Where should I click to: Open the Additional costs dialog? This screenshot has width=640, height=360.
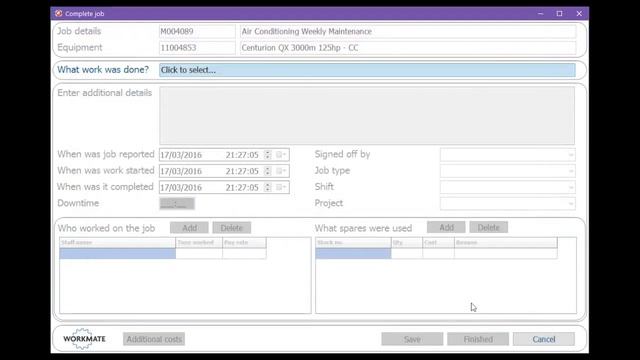coord(154,339)
